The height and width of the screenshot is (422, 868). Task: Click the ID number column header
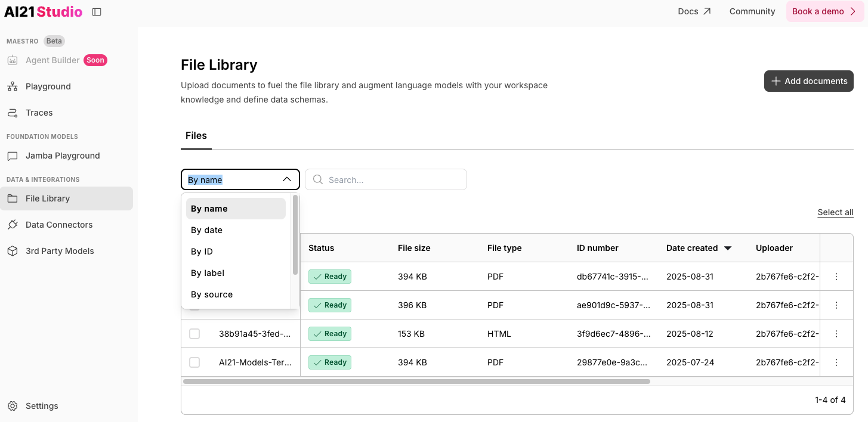[x=598, y=248]
